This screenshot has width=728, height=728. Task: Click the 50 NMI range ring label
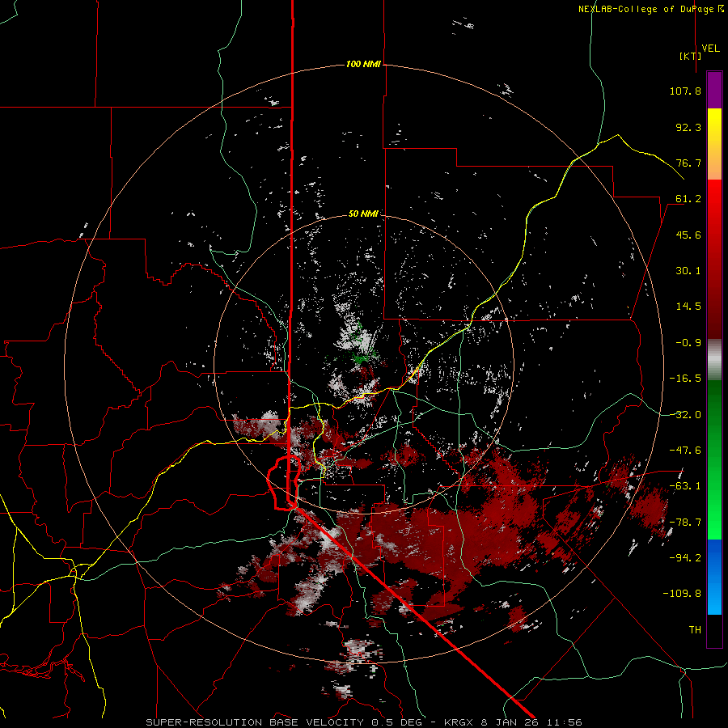pos(363,214)
